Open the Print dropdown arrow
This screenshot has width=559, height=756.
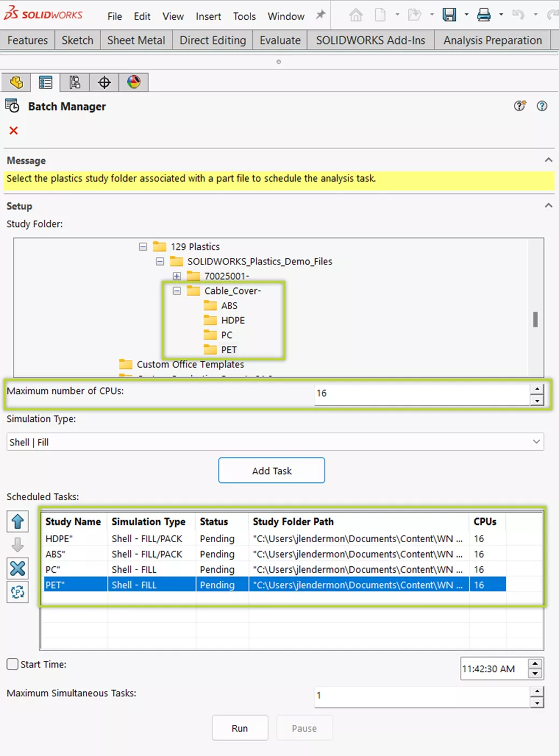pos(501,15)
